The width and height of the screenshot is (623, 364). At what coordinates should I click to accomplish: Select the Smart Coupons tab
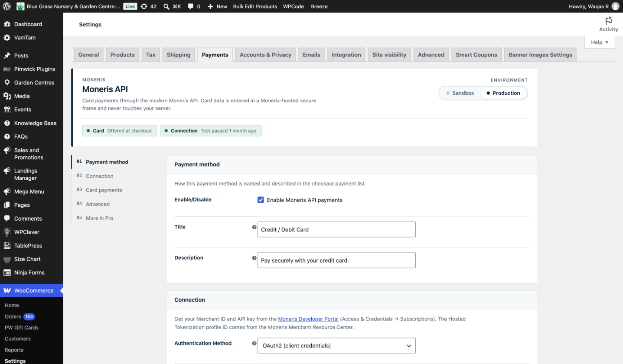coord(476,55)
